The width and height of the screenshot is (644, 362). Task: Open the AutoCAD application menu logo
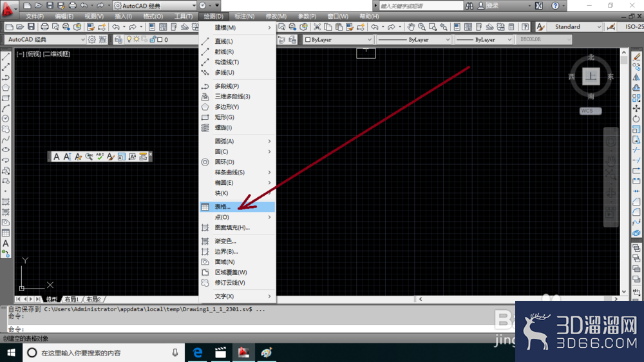pos(7,9)
